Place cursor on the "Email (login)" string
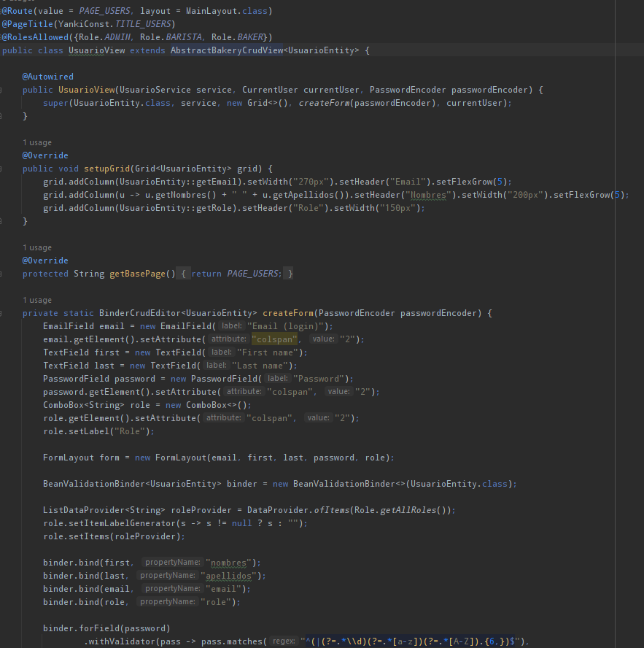The image size is (644, 648). (290, 326)
